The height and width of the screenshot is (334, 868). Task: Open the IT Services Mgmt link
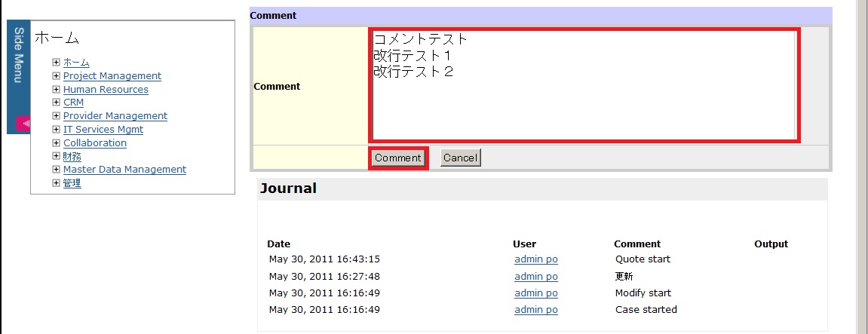click(103, 129)
